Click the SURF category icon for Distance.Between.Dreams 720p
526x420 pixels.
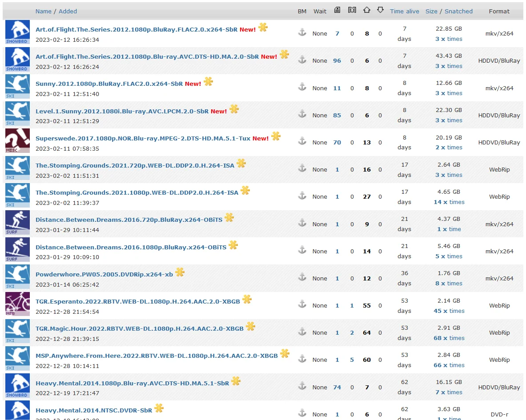point(17,223)
